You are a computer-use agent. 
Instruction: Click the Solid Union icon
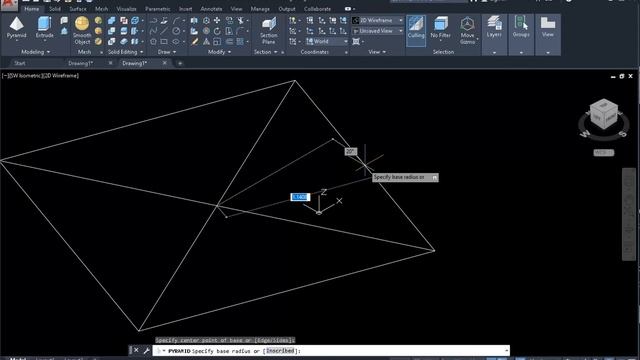111,20
